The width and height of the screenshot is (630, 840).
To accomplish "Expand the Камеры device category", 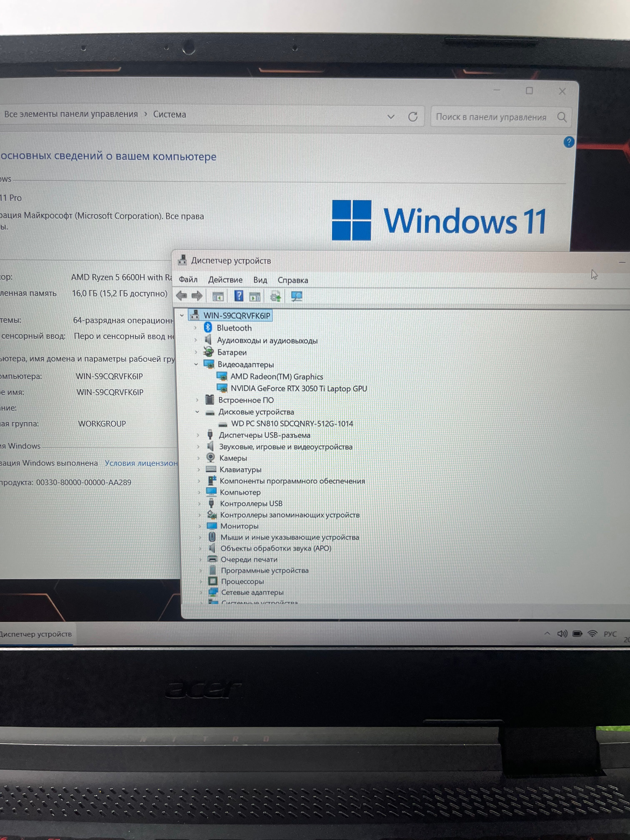I will [x=198, y=458].
